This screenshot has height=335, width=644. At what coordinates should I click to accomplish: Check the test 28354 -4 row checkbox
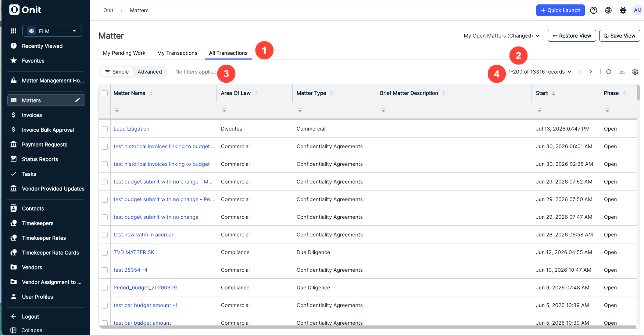point(105,270)
